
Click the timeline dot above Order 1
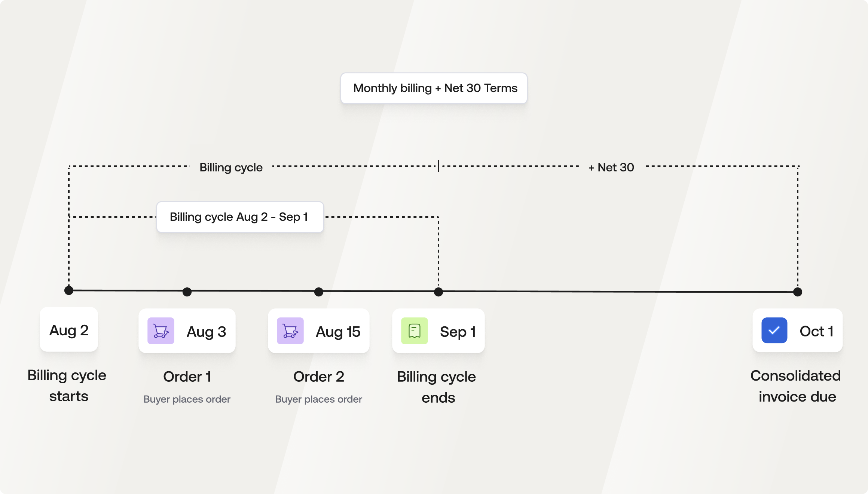click(x=187, y=292)
